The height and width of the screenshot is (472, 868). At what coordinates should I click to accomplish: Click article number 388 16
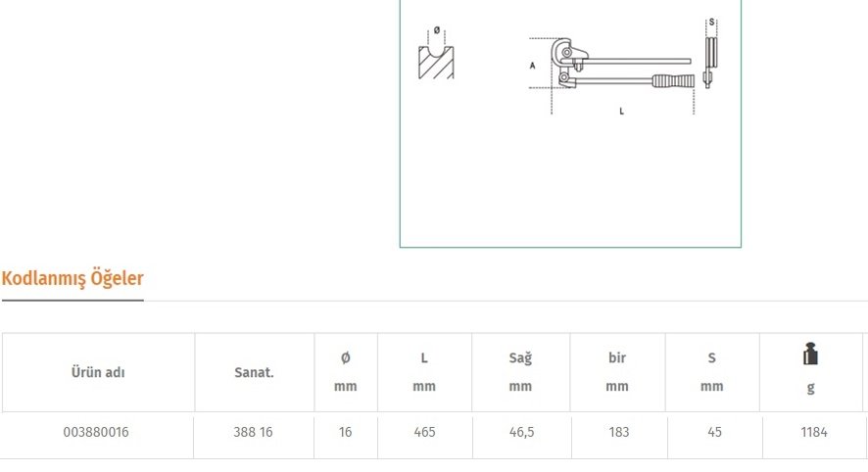pos(253,432)
